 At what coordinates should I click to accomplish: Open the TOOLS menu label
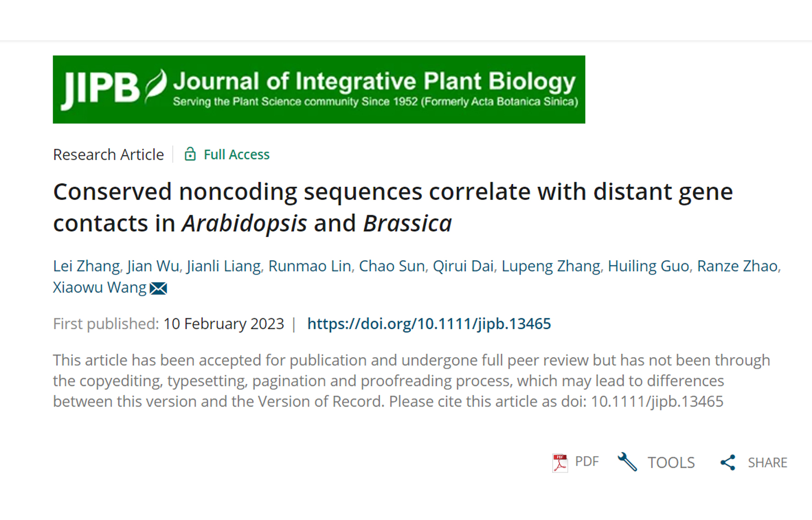[x=671, y=462]
